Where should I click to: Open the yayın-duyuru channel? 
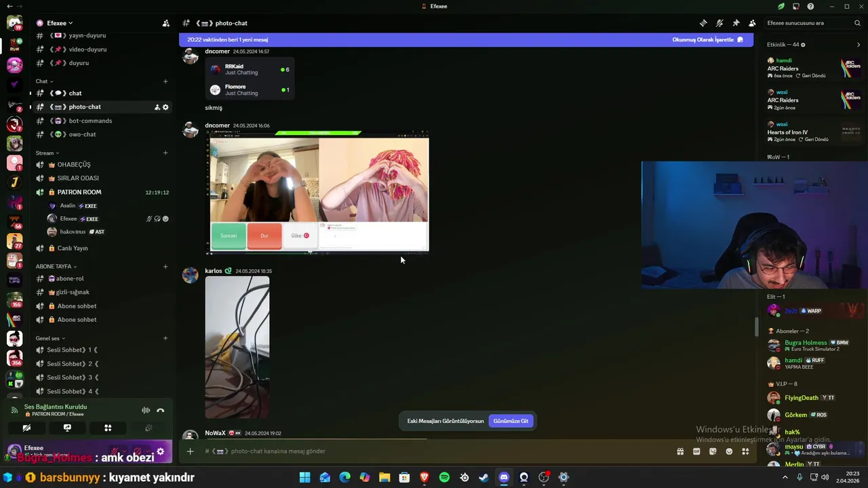87,35
